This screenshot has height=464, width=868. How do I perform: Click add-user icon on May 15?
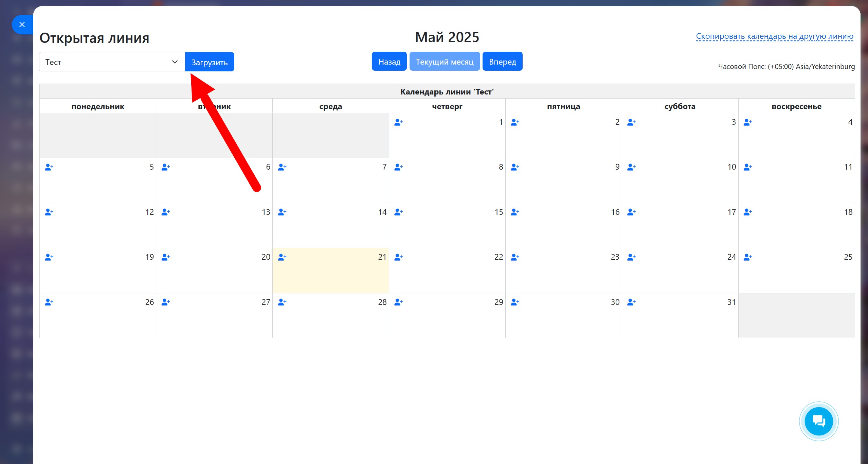(398, 212)
